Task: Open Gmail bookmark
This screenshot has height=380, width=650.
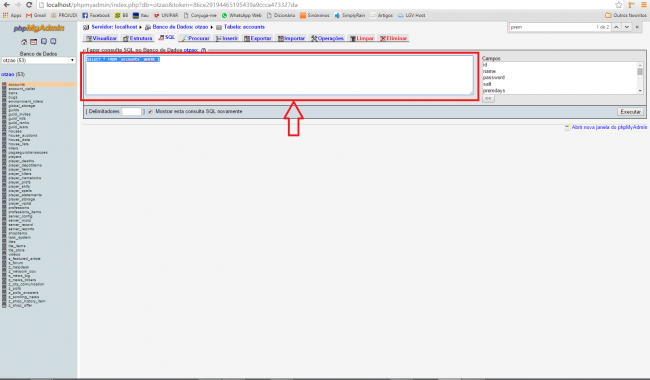Action: pos(36,15)
